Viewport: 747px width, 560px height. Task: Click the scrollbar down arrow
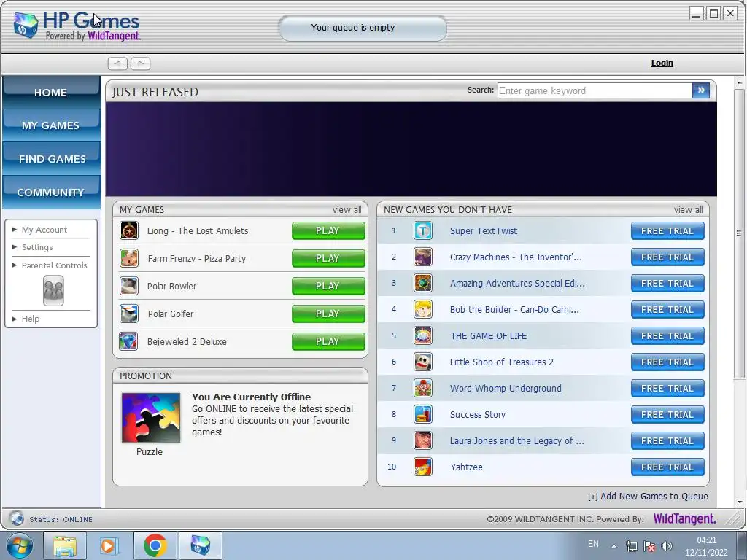[x=739, y=502]
